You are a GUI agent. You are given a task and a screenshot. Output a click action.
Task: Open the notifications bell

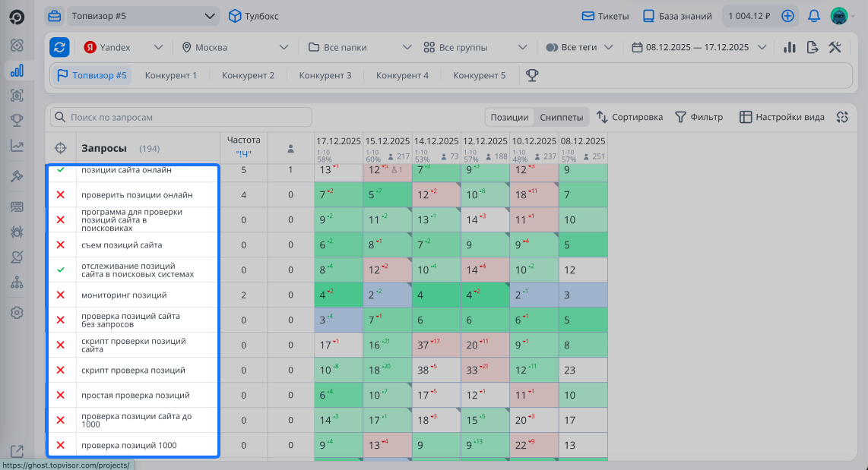(x=814, y=16)
